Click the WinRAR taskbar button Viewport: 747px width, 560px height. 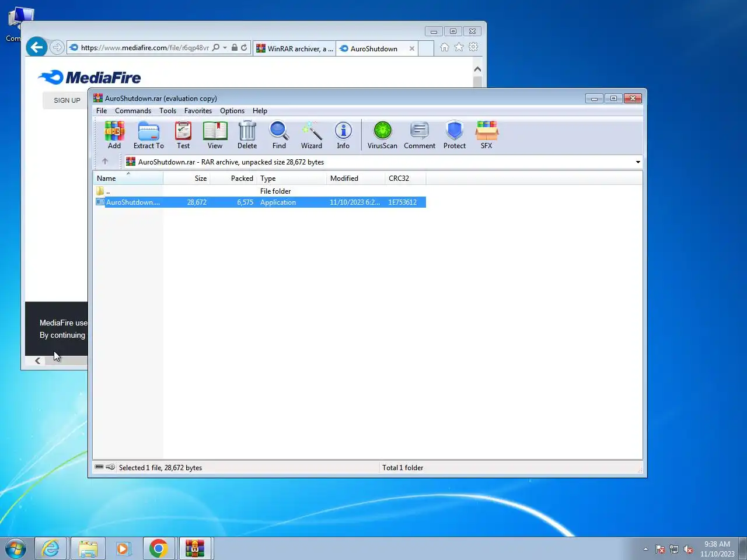tap(195, 548)
